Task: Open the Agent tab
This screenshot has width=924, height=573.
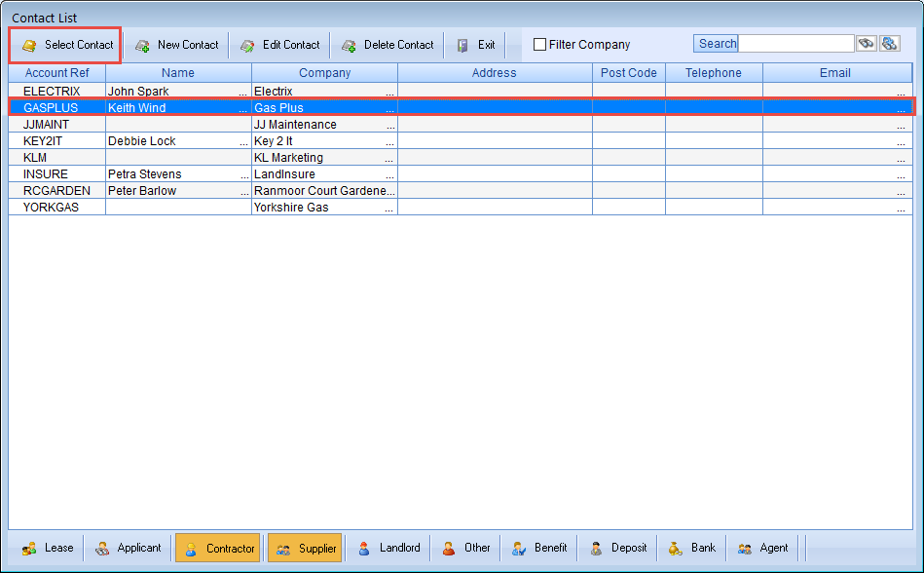Action: coord(762,549)
